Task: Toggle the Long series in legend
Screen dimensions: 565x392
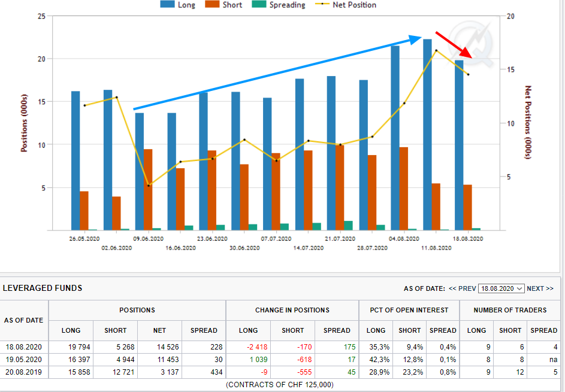Action: [177, 5]
